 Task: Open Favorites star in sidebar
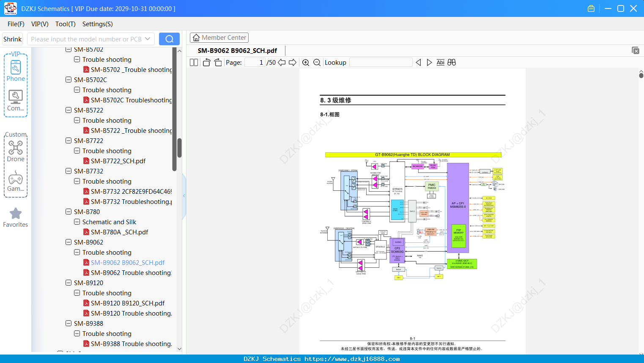16,217
